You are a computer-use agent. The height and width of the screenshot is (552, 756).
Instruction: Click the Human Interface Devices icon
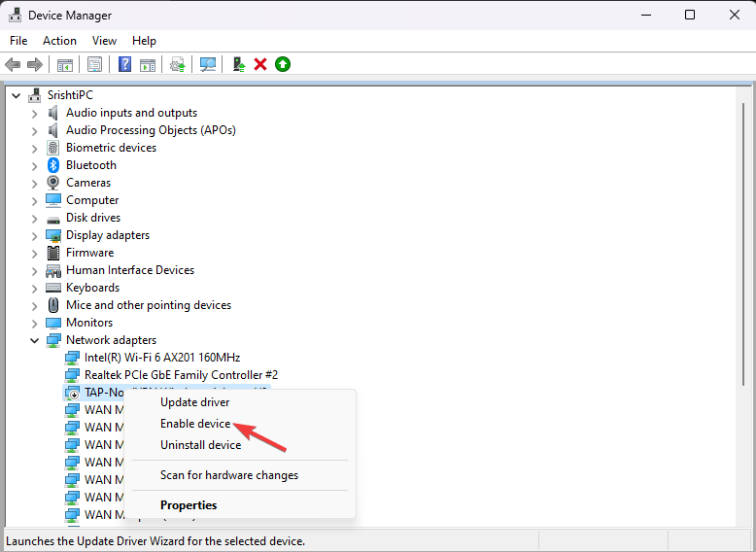coord(53,270)
